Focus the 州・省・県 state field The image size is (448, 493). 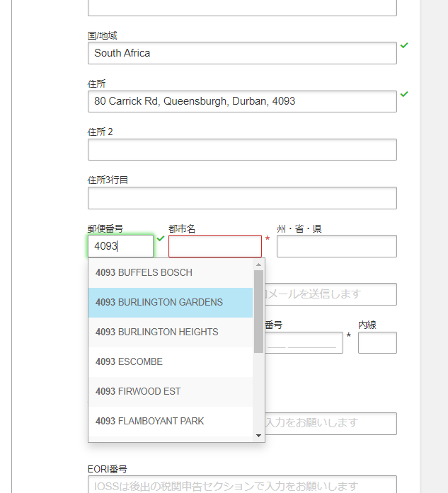pos(337,246)
